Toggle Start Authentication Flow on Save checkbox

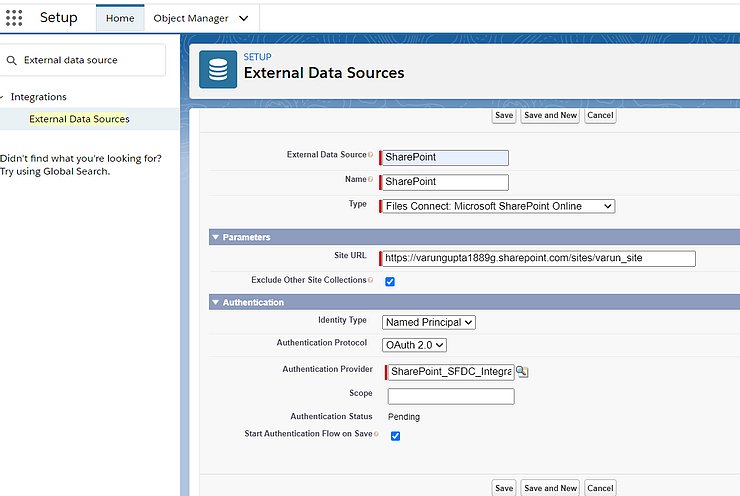click(x=395, y=436)
